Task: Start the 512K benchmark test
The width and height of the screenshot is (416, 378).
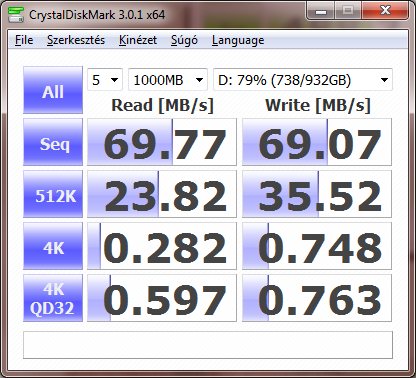Action: (x=53, y=194)
